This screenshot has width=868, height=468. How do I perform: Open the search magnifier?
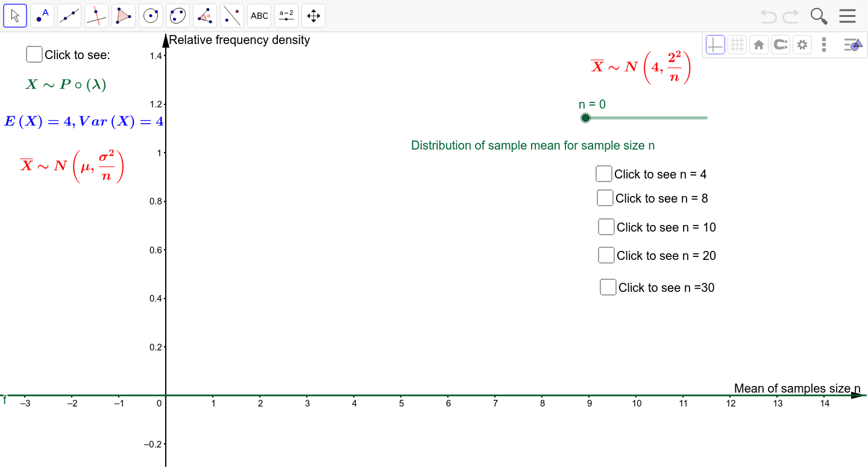pyautogui.click(x=819, y=16)
